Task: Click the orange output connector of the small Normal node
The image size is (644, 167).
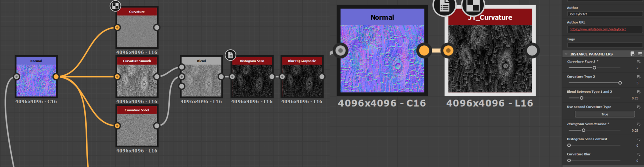Action: [56, 77]
